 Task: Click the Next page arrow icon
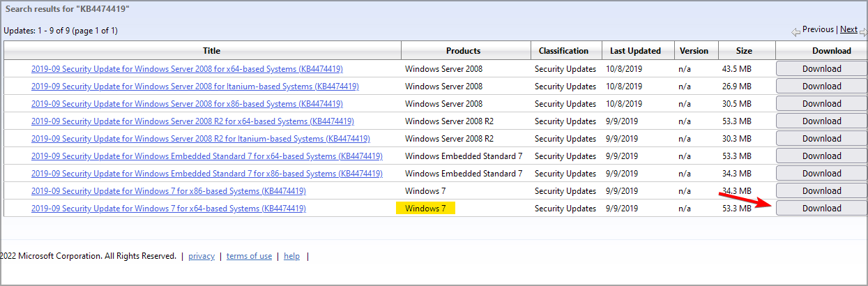point(863,31)
